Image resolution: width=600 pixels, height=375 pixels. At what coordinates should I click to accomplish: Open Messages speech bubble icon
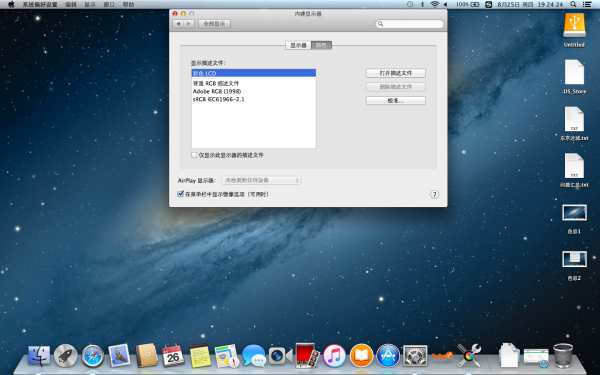pyautogui.click(x=254, y=355)
